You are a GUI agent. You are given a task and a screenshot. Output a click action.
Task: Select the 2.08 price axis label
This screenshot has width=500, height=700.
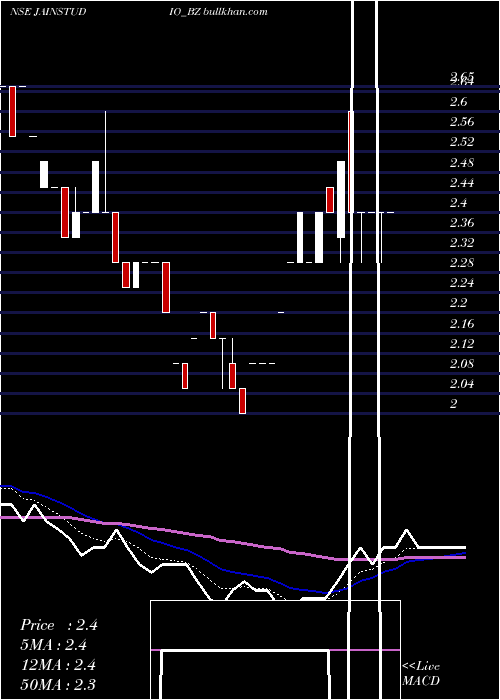pyautogui.click(x=462, y=364)
